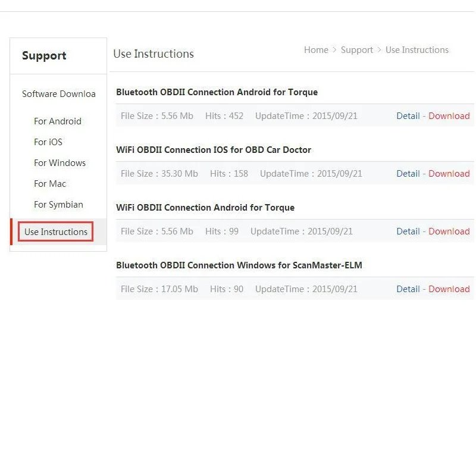Open Use Instructions sidebar item
The height and width of the screenshot is (476, 476).
pos(56,231)
